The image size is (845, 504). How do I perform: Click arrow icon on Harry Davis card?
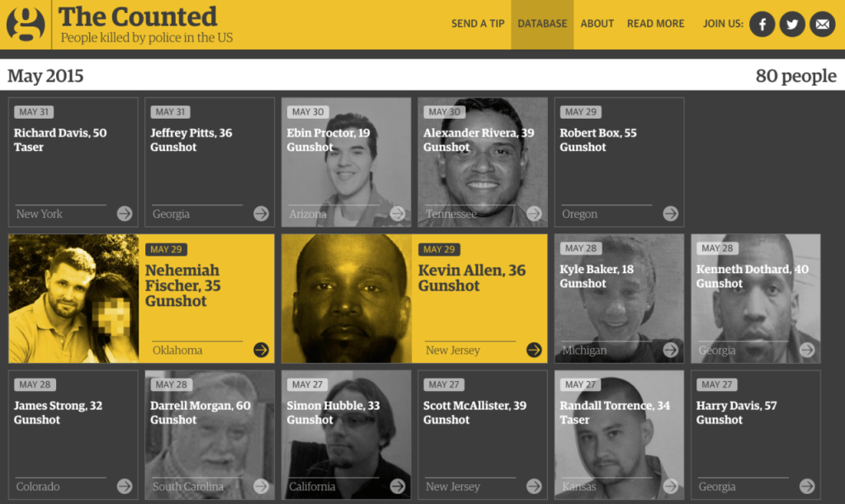point(807,486)
